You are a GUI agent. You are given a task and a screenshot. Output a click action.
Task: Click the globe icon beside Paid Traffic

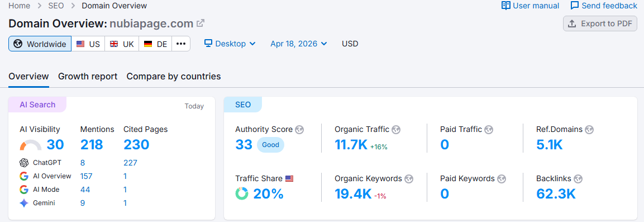[x=489, y=130]
